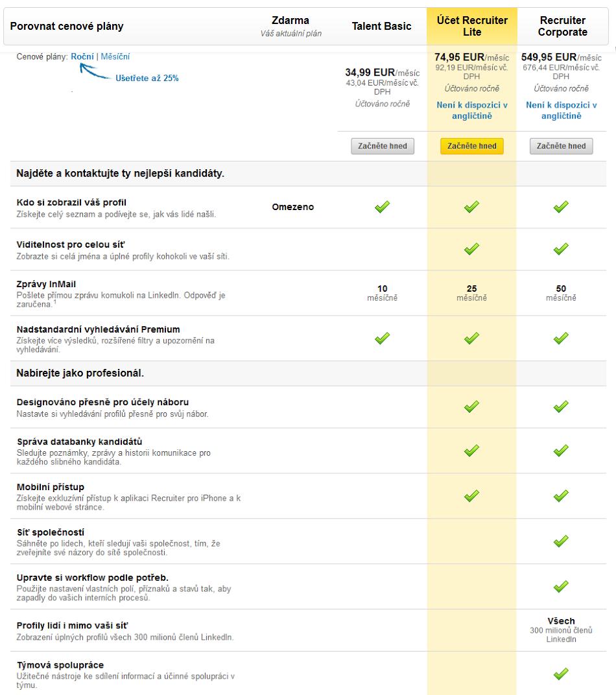Open Není k dispozici v angličtině under Recruiter Corporate

coord(561,110)
